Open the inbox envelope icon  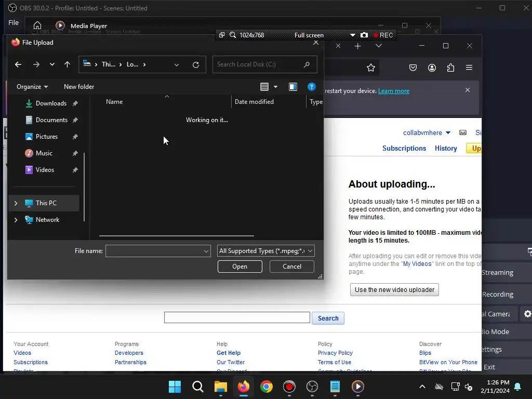pyautogui.click(x=463, y=132)
